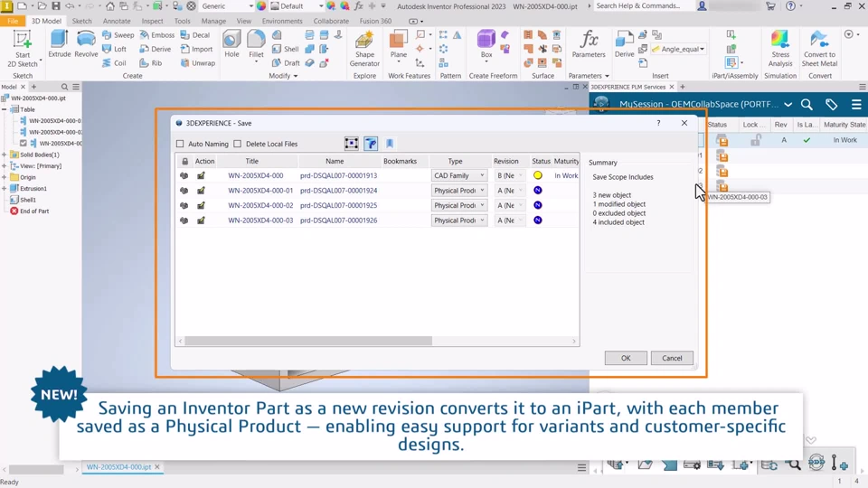Enable the Auto Naming checkbox
Image resolution: width=868 pixels, height=488 pixels.
click(x=180, y=144)
